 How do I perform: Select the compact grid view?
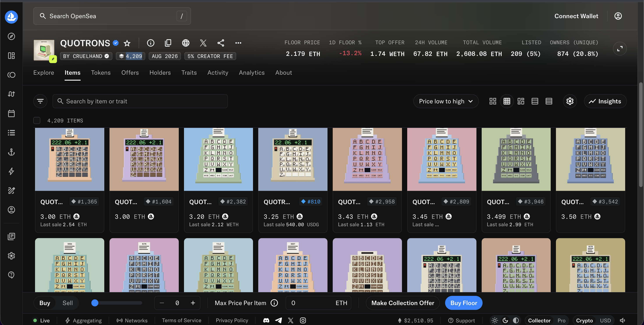coord(507,101)
